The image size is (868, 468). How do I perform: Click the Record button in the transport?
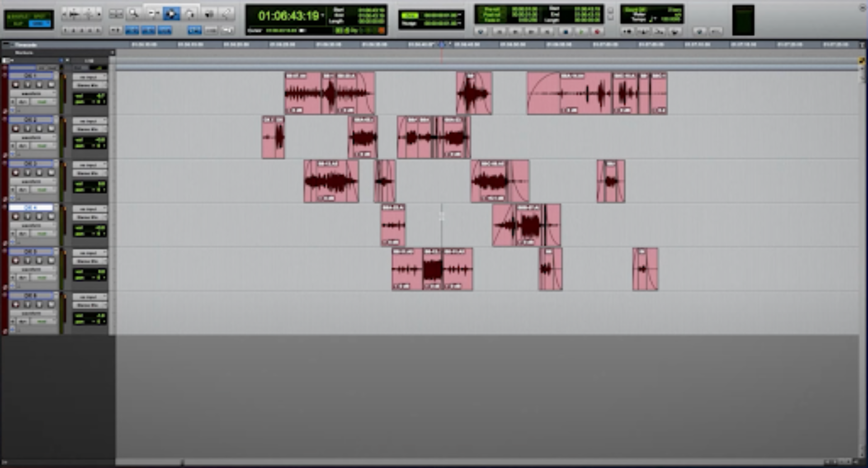597,32
